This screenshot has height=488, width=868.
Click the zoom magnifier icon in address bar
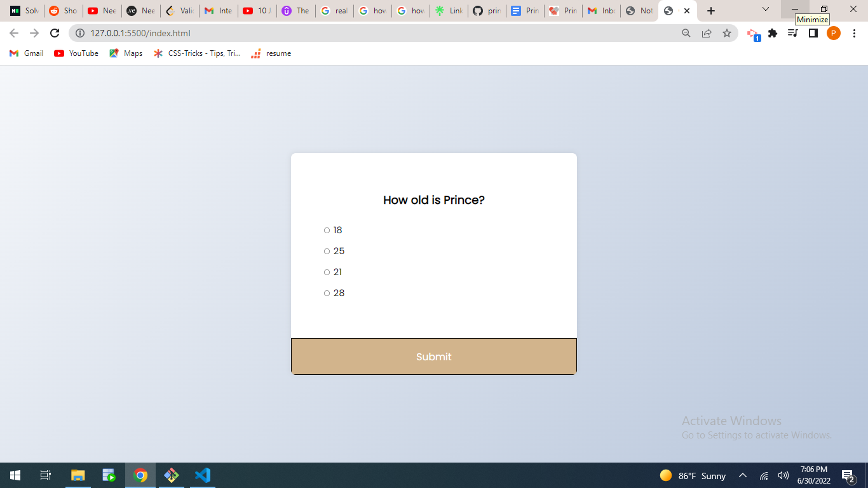[x=686, y=33]
